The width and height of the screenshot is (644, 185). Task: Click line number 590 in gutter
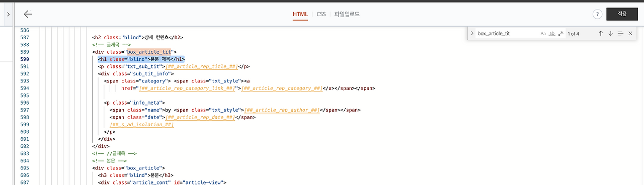click(25, 59)
